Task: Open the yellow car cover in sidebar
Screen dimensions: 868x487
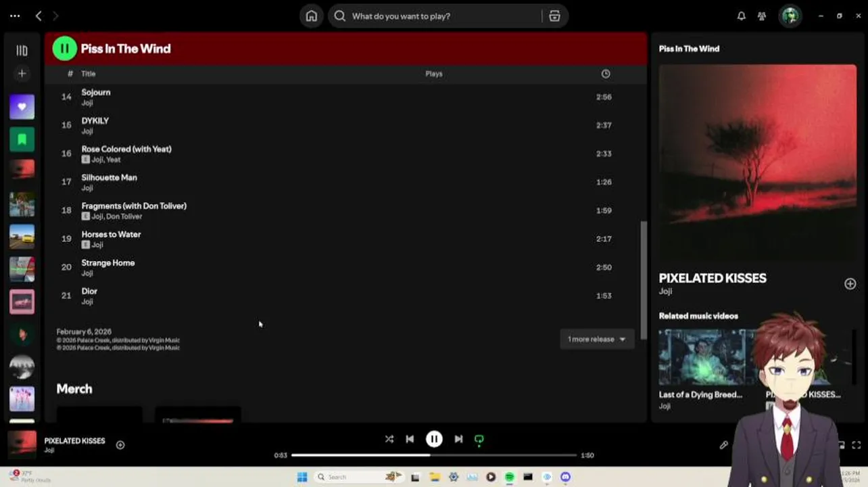Action: click(22, 237)
